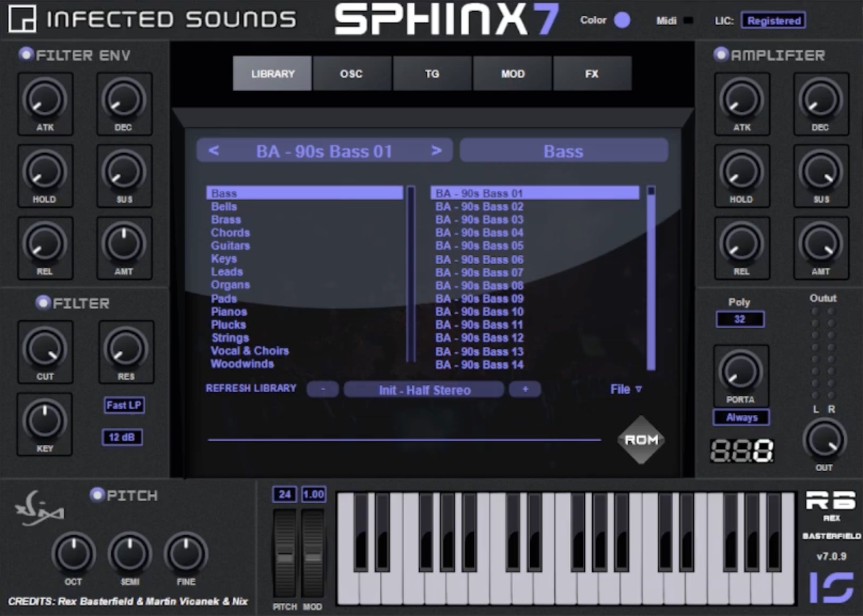This screenshot has height=616, width=863.
Task: Click the Amplifier HOLD knob
Action: coord(742,172)
